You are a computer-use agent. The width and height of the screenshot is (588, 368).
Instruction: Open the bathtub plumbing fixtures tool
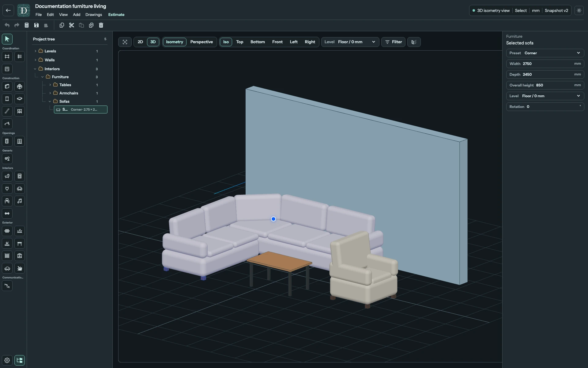7,176
